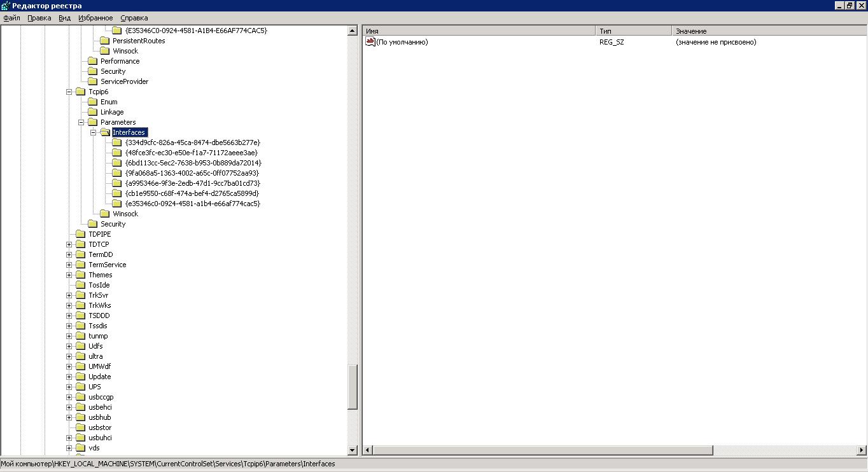The image size is (868, 472).
Task: Click the folder icon of the Enum key
Action: (92, 102)
